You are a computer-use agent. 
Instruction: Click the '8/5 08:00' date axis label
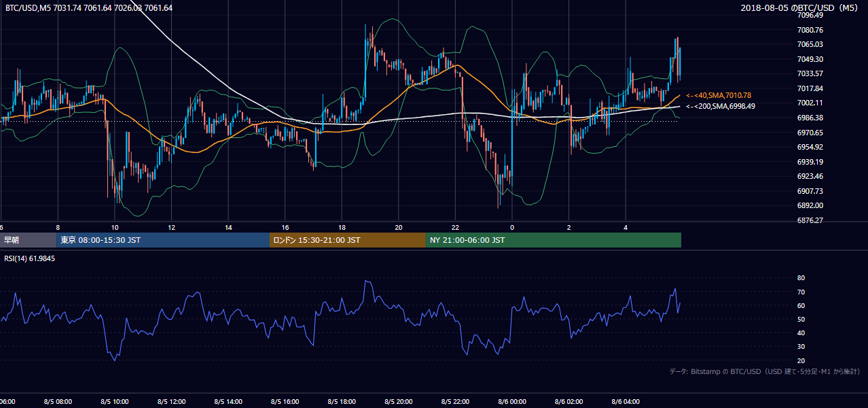[x=58, y=402]
